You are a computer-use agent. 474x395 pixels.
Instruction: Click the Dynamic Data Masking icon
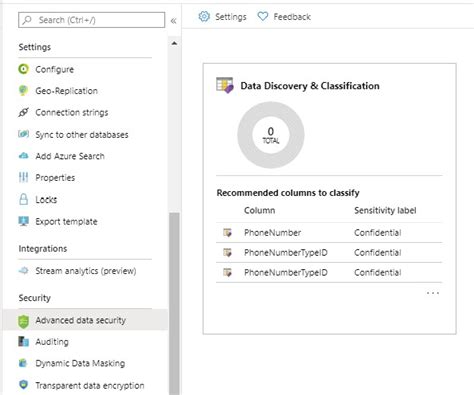coord(23,363)
